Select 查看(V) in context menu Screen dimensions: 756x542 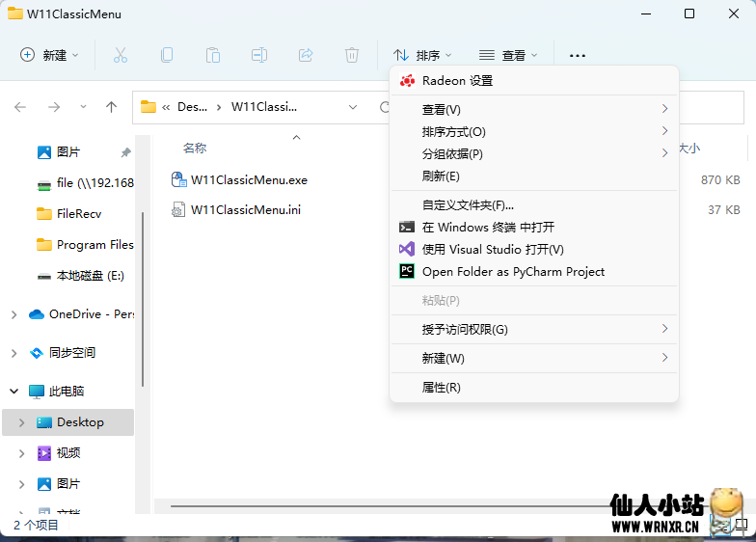coord(534,110)
